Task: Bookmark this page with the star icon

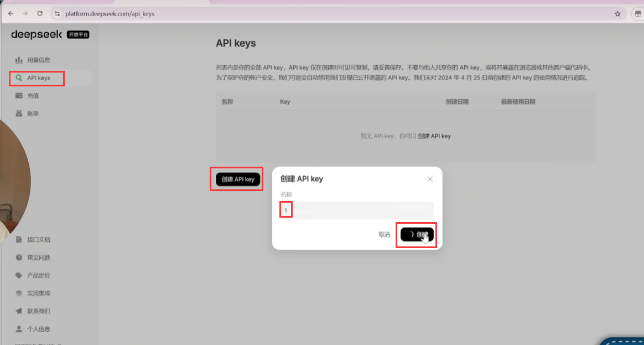Action: [617, 14]
